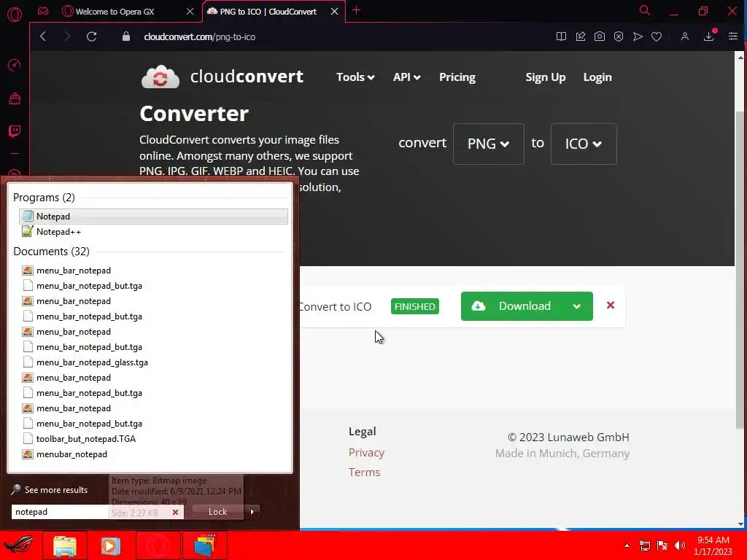Close the PNG to ICO tab
The width and height of the screenshot is (747, 560).
334,12
